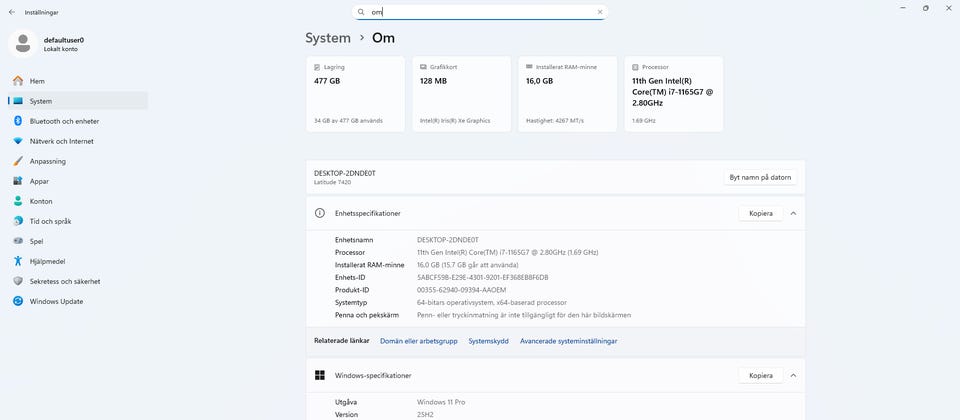Open Avancerade systeminställningar link
Image resolution: width=960 pixels, height=420 pixels.
pyautogui.click(x=569, y=341)
